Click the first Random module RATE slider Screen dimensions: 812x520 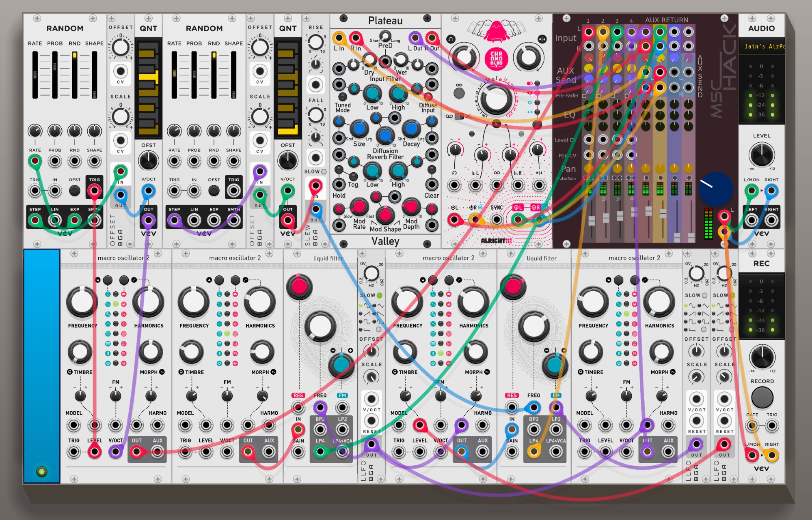pos(35,75)
